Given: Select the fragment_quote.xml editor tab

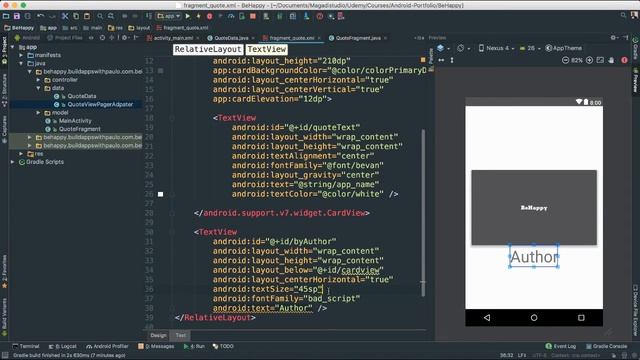Looking at the screenshot, I should 291,38.
